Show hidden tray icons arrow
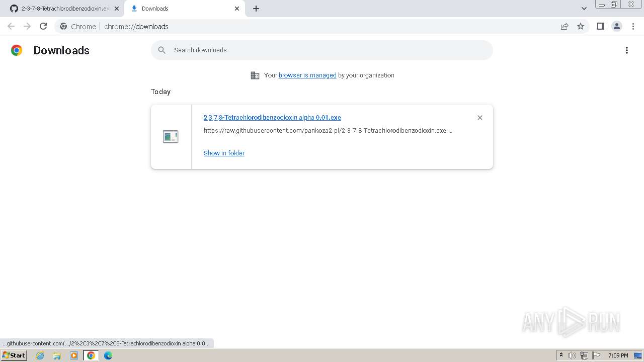644x362 pixels. (x=561, y=355)
